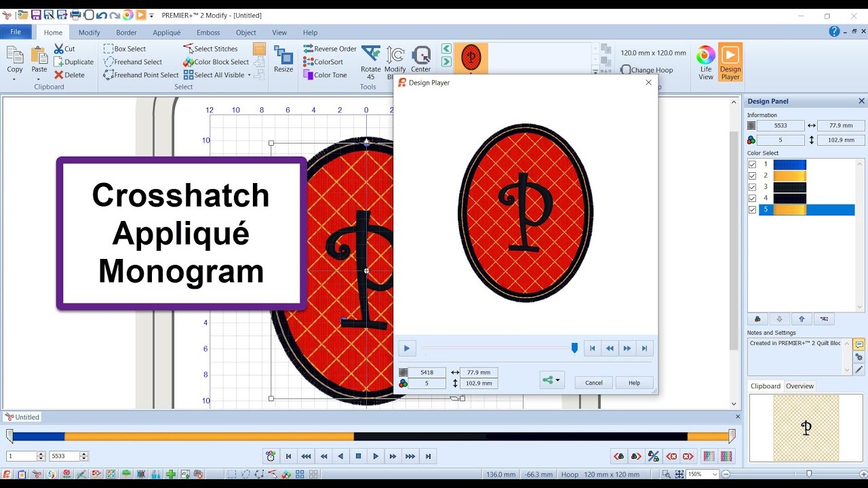This screenshot has width=868, height=488.
Task: Open Quick Access Toolbar customize arrow
Action: click(x=152, y=15)
